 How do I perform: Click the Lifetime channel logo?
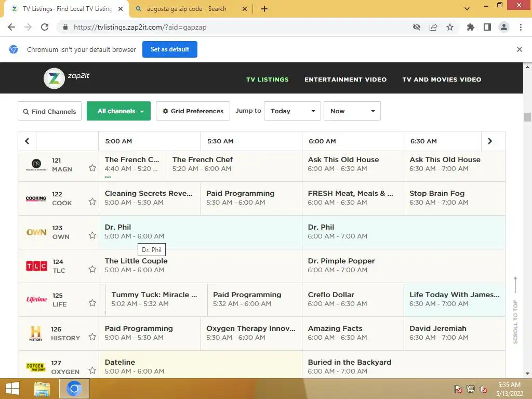click(37, 299)
